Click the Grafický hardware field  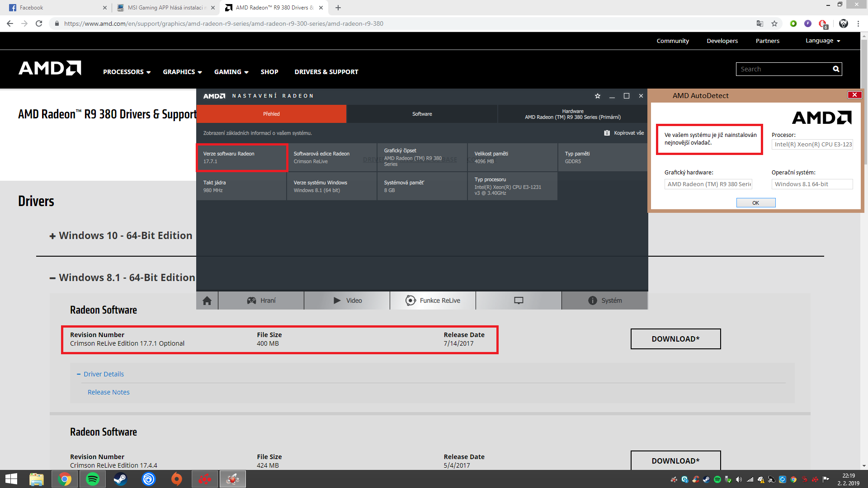click(x=708, y=184)
